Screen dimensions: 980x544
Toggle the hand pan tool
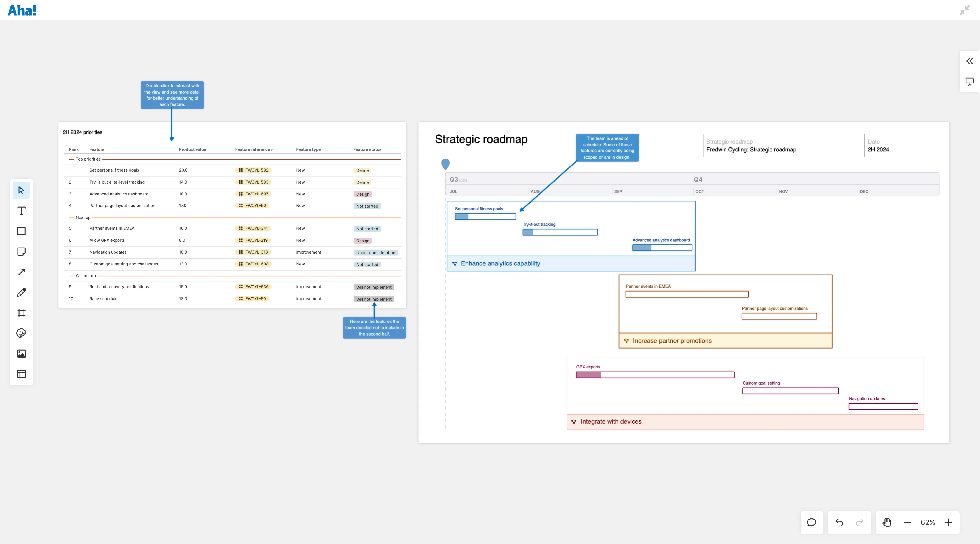coord(887,522)
